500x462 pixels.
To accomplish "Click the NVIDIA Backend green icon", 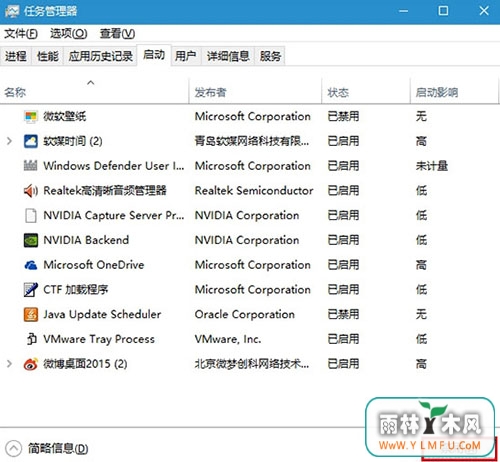I will (x=31, y=240).
